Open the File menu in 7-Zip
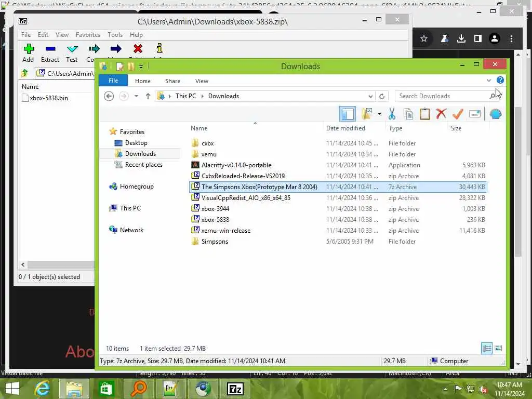The height and width of the screenshot is (399, 532). pyautogui.click(x=26, y=35)
